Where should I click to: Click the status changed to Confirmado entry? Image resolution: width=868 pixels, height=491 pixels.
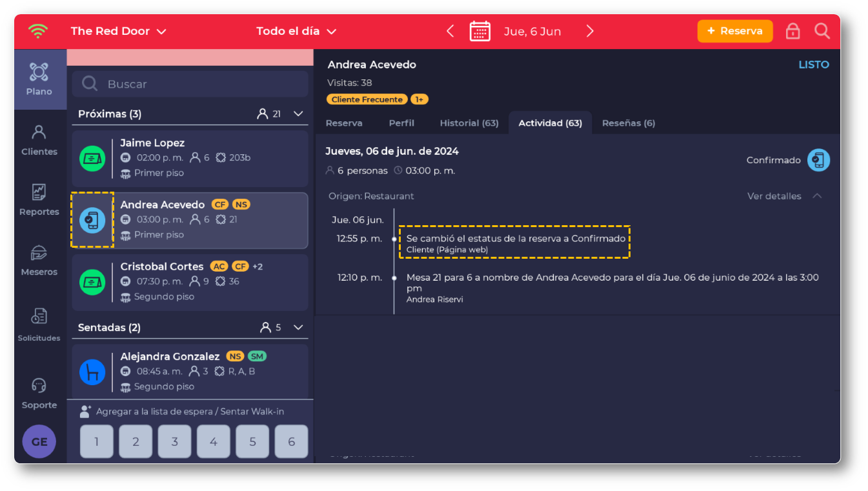(x=516, y=243)
